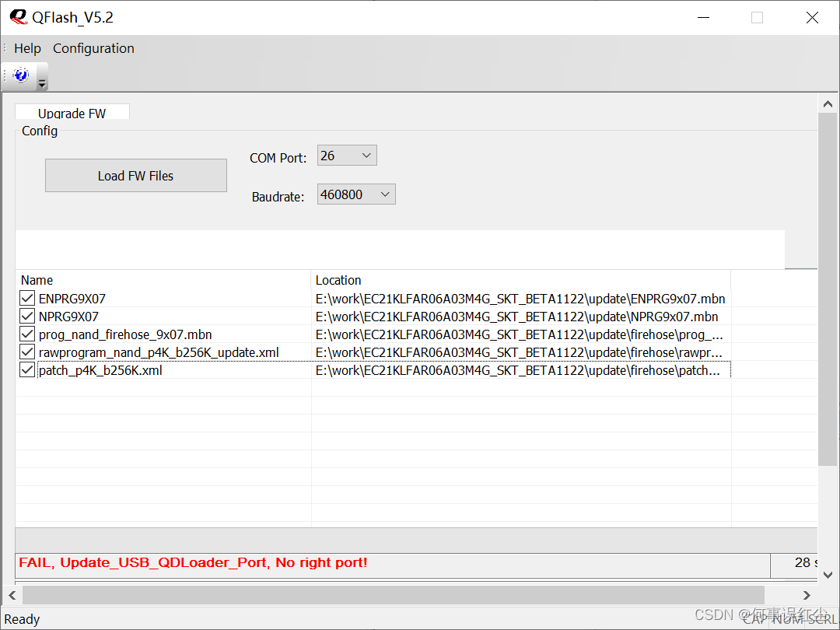The image size is (840, 630).
Task: Click the Ready status bar text
Action: tap(22, 619)
